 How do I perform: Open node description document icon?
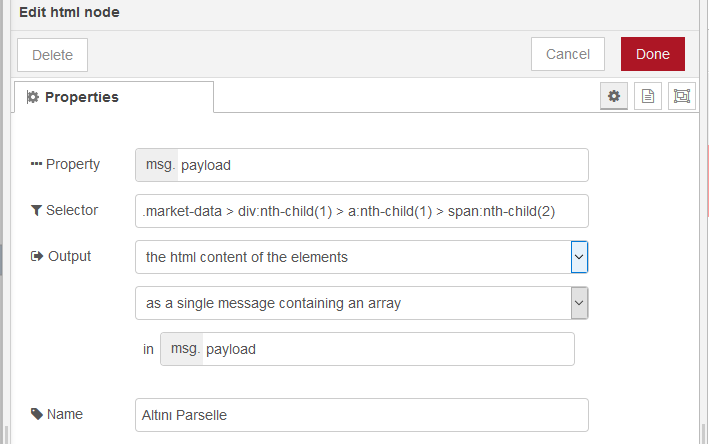(x=648, y=96)
